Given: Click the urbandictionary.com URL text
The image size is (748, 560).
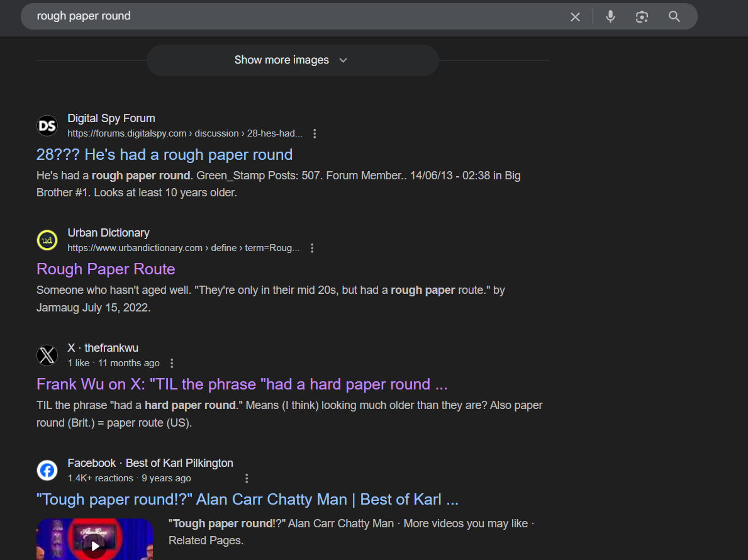Looking at the screenshot, I should (x=183, y=248).
